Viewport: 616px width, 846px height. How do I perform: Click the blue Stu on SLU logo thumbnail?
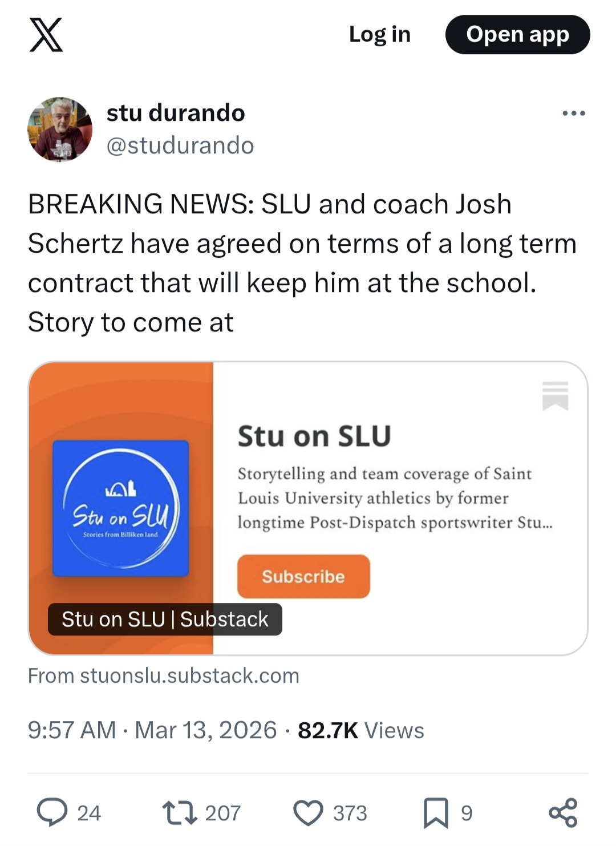point(120,508)
